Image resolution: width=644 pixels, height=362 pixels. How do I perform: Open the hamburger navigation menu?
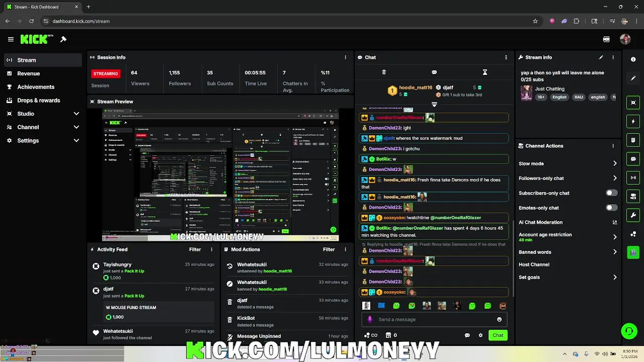tap(11, 39)
